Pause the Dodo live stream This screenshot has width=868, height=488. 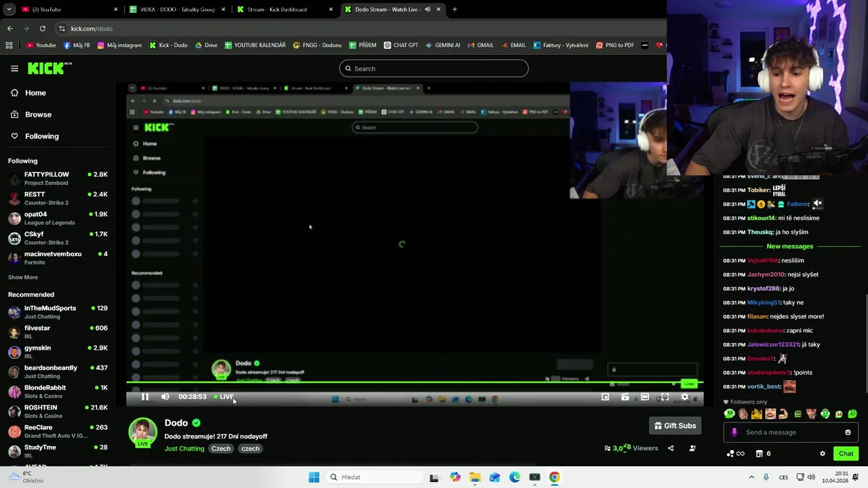click(145, 397)
